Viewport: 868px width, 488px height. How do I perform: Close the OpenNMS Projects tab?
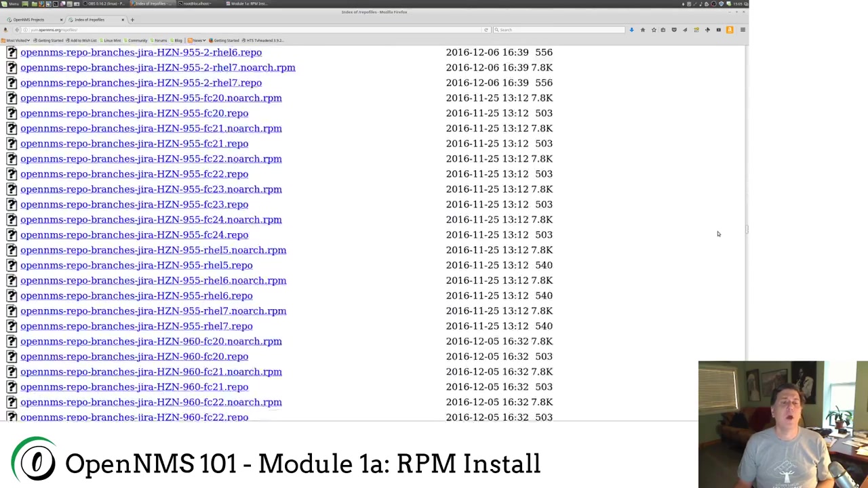tap(61, 20)
